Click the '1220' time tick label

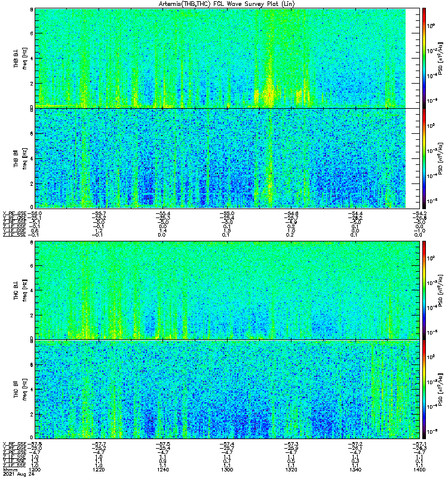tap(99, 470)
